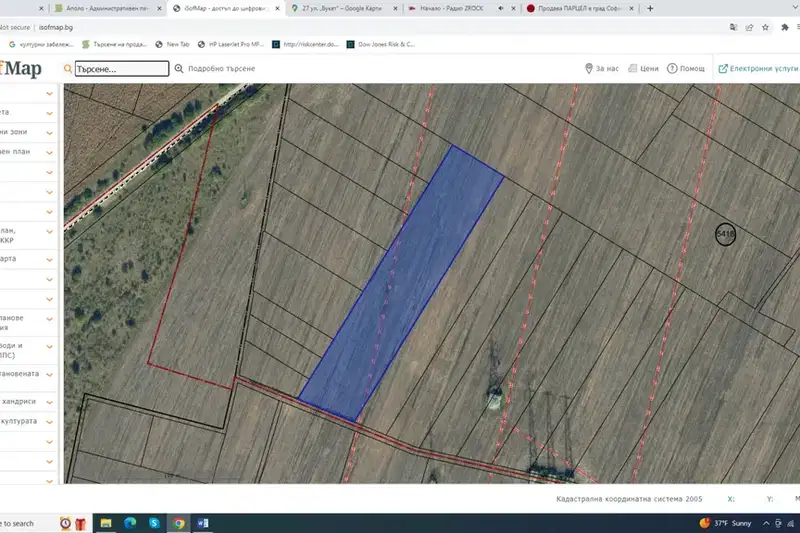Open the Google 'културни забележ...' bookmark
The height and width of the screenshot is (533, 800).
coord(41,44)
